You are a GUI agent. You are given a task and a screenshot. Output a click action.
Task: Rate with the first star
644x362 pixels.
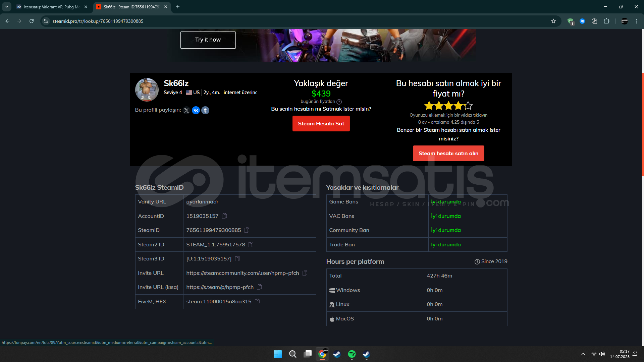pos(429,106)
